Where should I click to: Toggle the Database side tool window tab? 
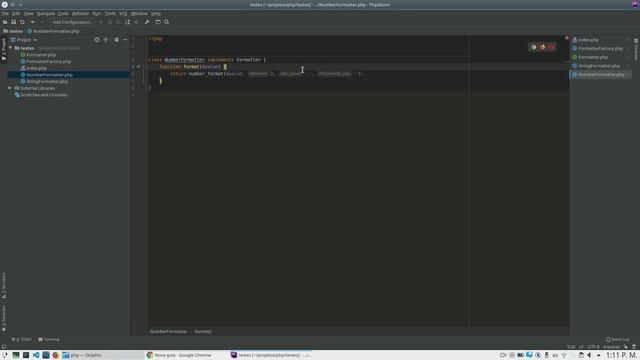(x=636, y=49)
